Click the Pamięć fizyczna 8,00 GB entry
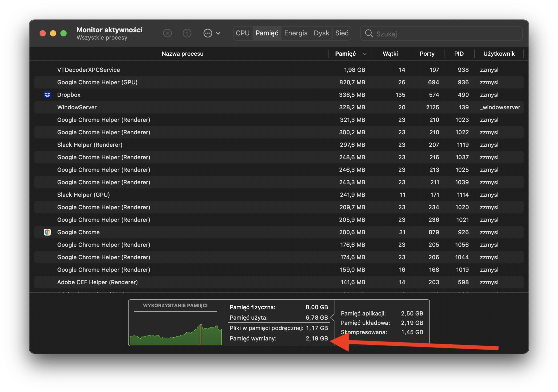The image size is (558, 392). [279, 307]
